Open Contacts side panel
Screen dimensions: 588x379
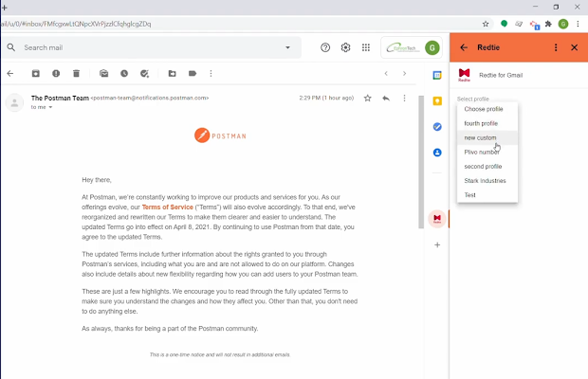[x=437, y=153]
